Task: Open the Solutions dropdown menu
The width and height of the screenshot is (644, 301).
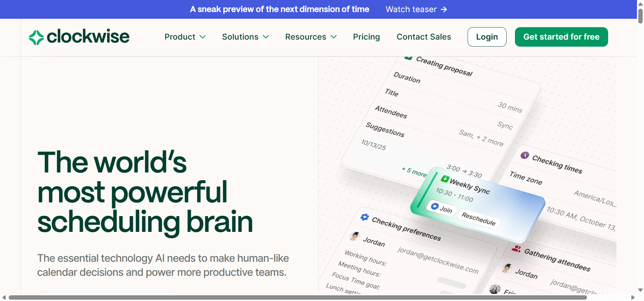Action: (245, 37)
